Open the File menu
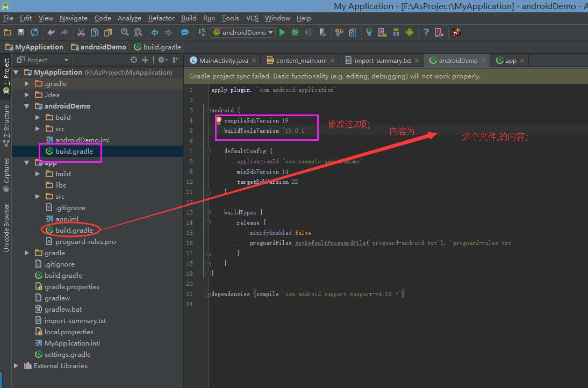Viewport: 588px width, 388px height. tap(8, 18)
